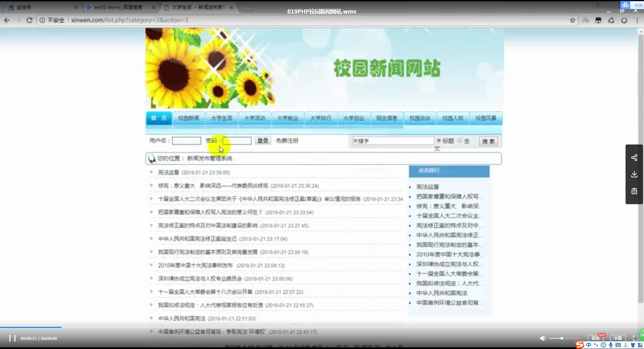Click the 登录 login button

pos(263,141)
